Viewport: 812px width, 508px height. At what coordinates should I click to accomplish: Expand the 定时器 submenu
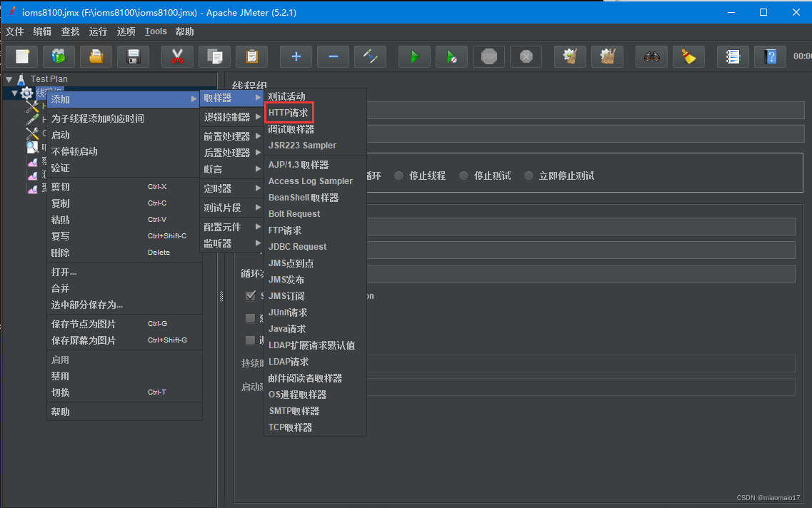232,188
